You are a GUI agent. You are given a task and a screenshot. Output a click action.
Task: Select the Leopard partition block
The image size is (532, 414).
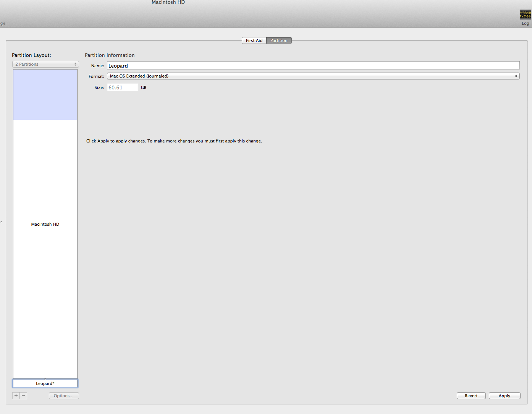(45, 383)
